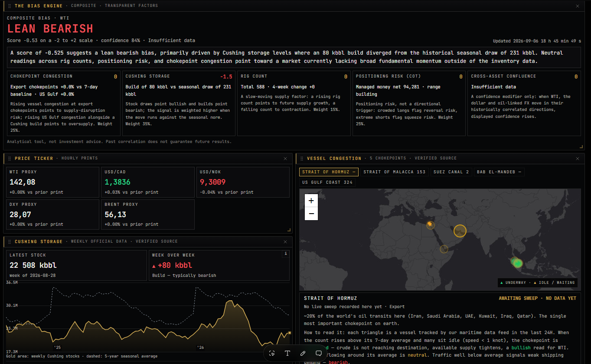
Task: Select the USD/CAD price card
Action: point(147,182)
